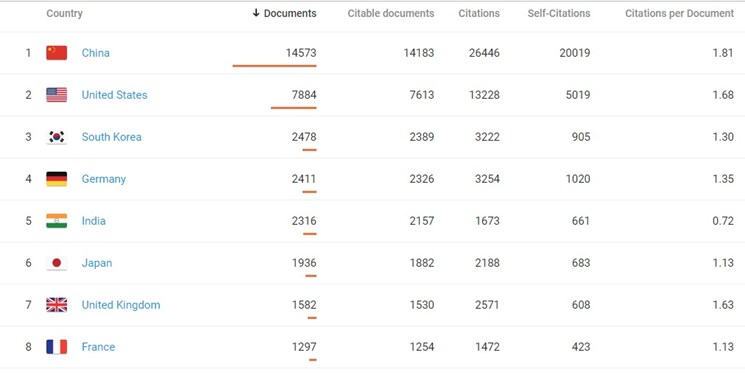The width and height of the screenshot is (745, 375).
Task: Open the United Kingdom country link
Action: tap(121, 305)
